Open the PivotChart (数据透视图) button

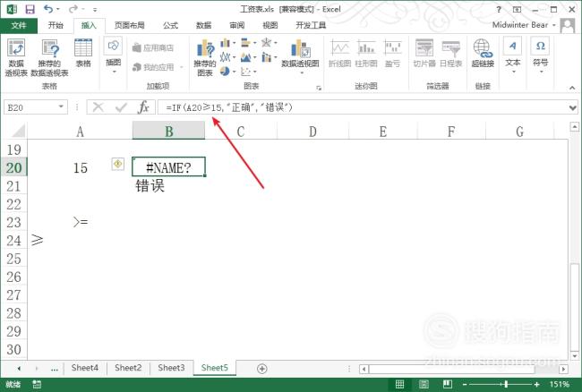[x=300, y=55]
